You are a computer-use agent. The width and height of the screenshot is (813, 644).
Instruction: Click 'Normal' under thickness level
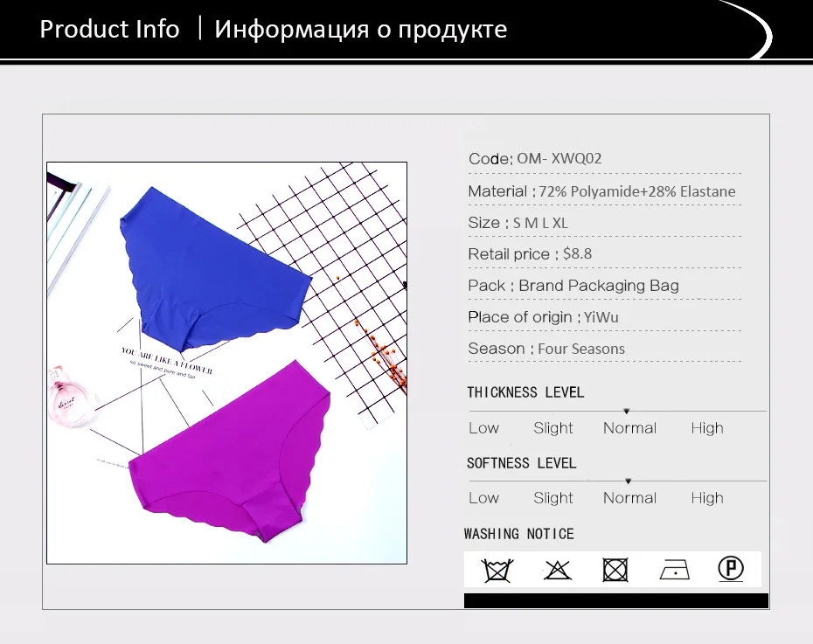coord(629,428)
